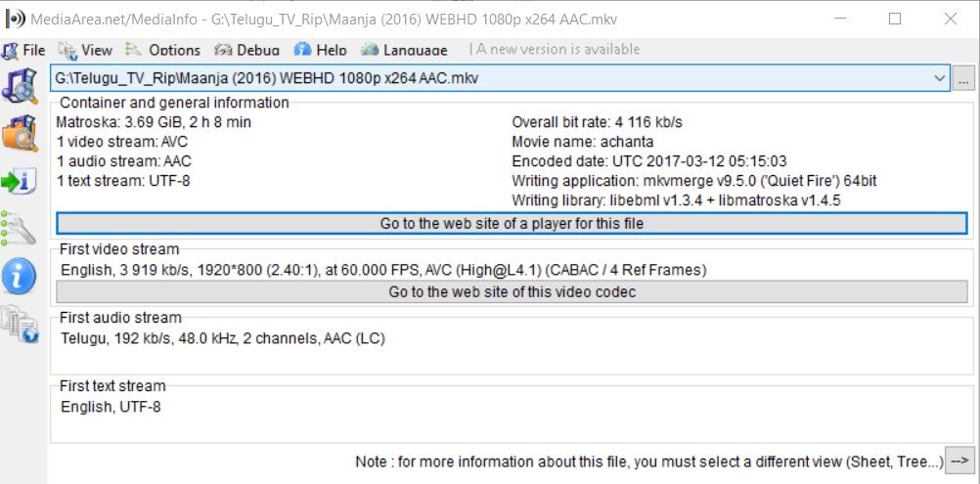Screen dimensions: 980x484
Task: Click the MediaInfo title bar app icon
Action: pyautogui.click(x=16, y=20)
